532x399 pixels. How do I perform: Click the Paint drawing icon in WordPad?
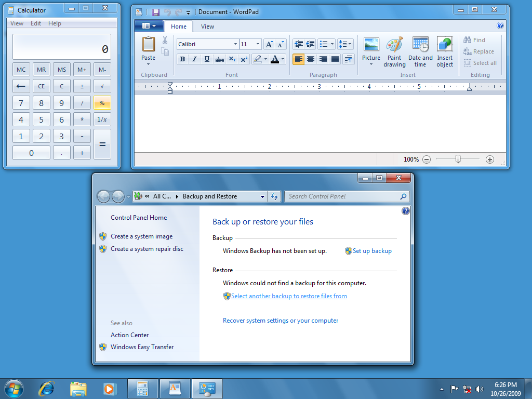point(395,45)
